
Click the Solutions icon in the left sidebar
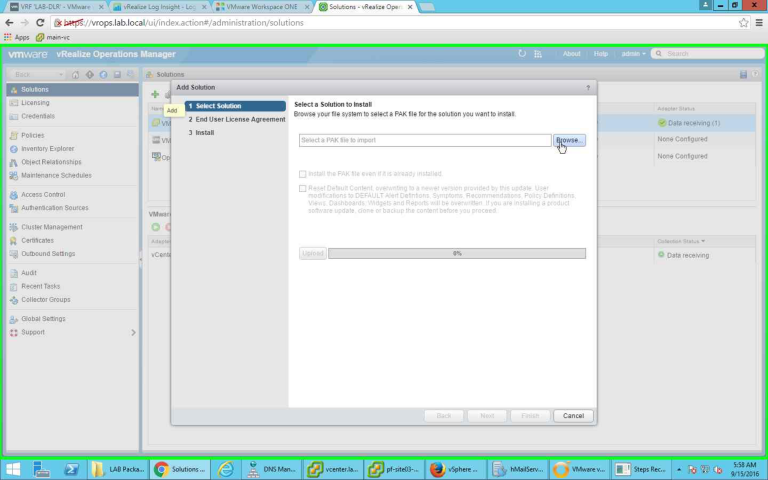(x=13, y=89)
